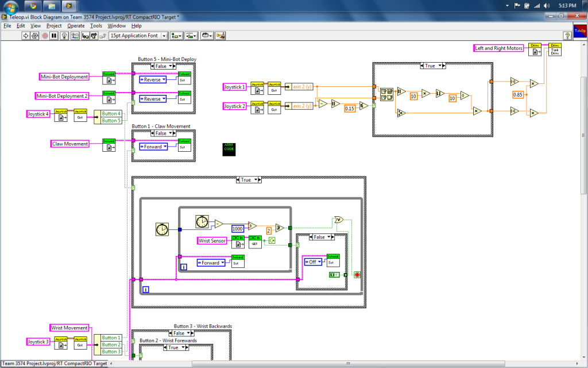The width and height of the screenshot is (588, 368).
Task: Open the Tools menu
Action: (x=96, y=26)
